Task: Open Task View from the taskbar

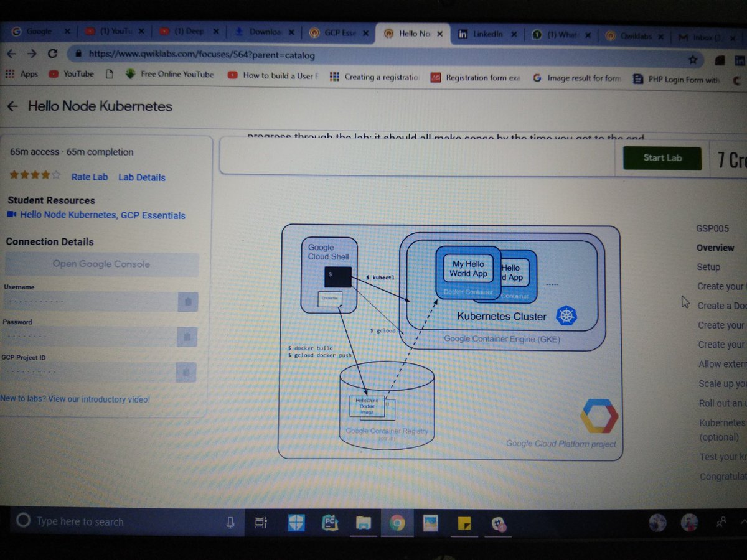Action: click(261, 523)
